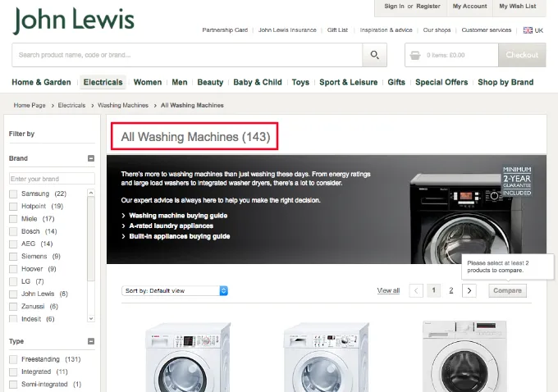Tick the Samsung brand checkbox
This screenshot has width=558, height=392.
13,194
